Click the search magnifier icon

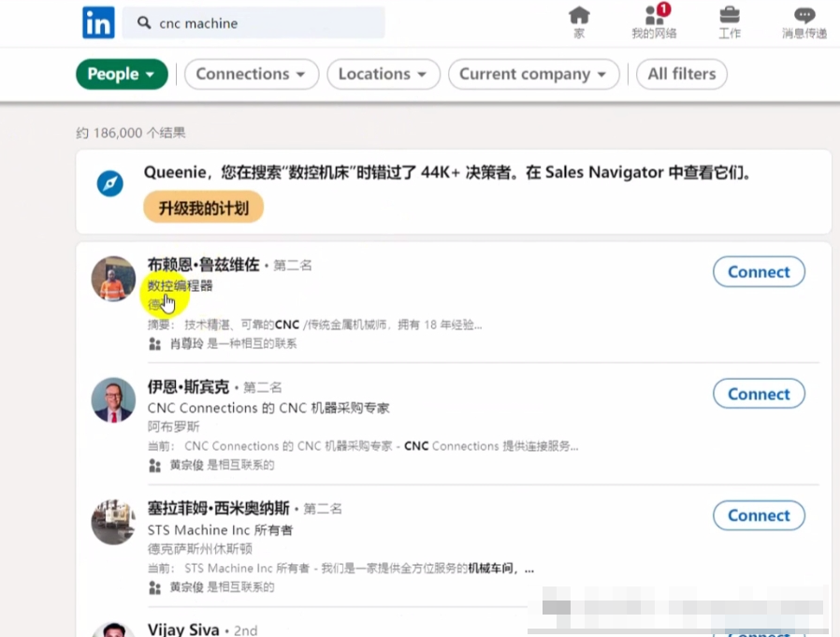pyautogui.click(x=143, y=23)
